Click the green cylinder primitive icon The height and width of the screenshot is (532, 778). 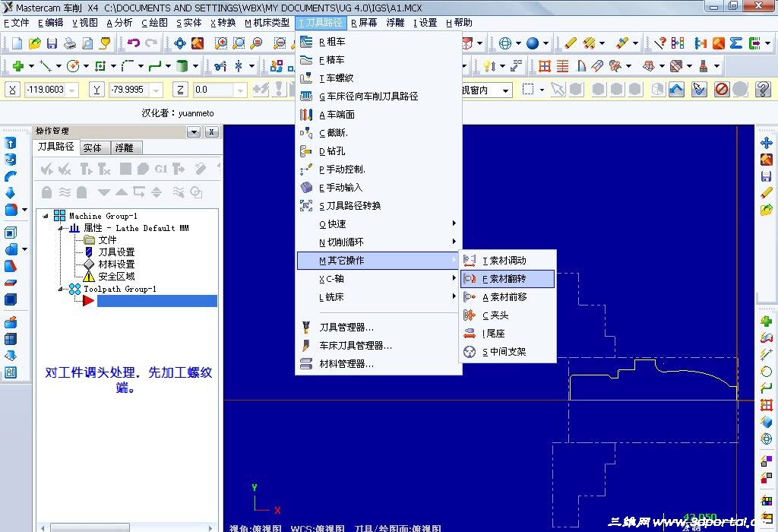tap(182, 65)
